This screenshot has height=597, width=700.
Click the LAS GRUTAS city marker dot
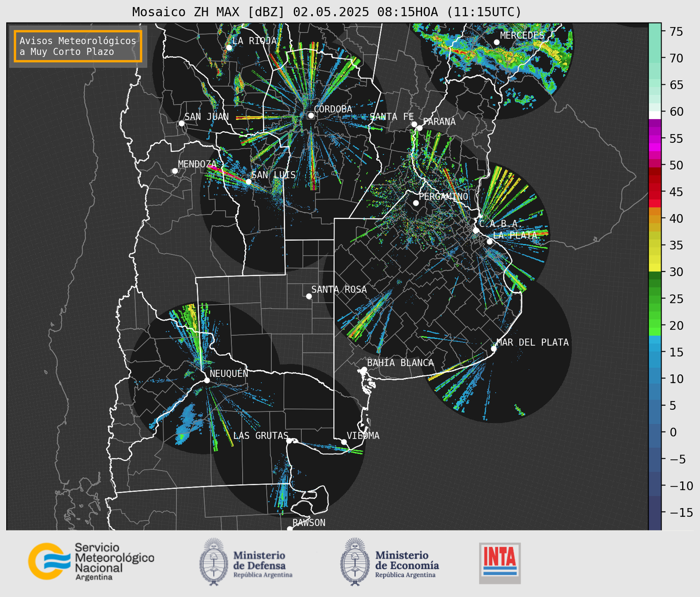[x=289, y=441]
